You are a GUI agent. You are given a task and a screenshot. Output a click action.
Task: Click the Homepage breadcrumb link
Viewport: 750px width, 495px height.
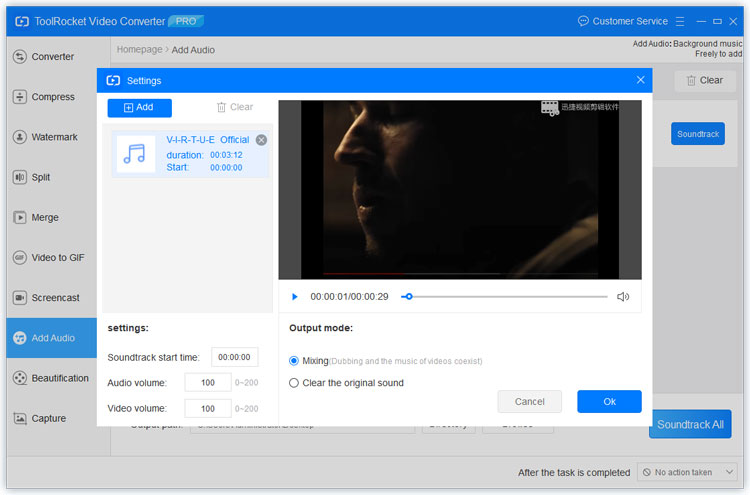139,50
